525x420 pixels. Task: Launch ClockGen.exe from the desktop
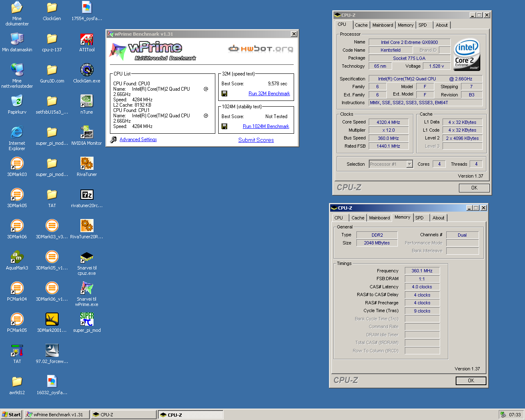pos(87,74)
